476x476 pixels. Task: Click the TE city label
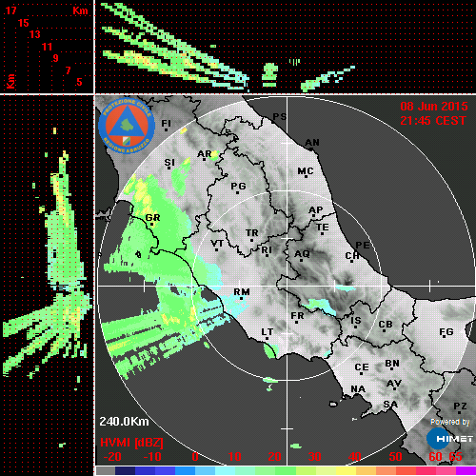(x=323, y=228)
